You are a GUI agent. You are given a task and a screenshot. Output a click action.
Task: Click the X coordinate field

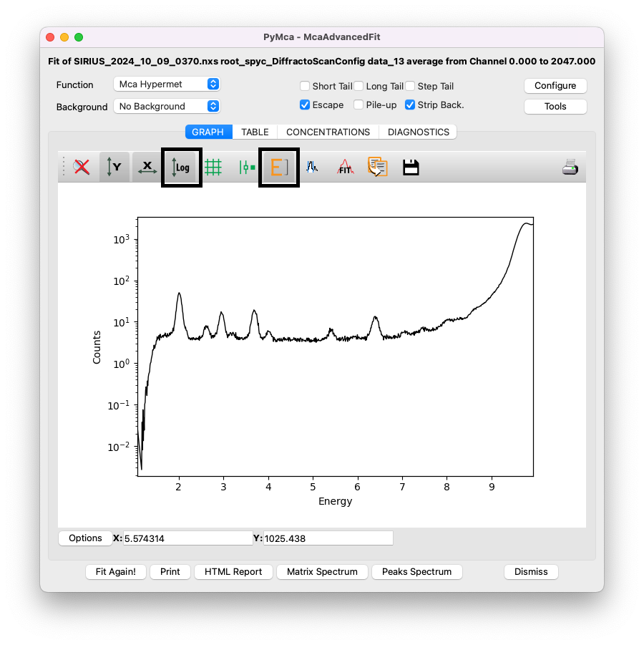[188, 538]
